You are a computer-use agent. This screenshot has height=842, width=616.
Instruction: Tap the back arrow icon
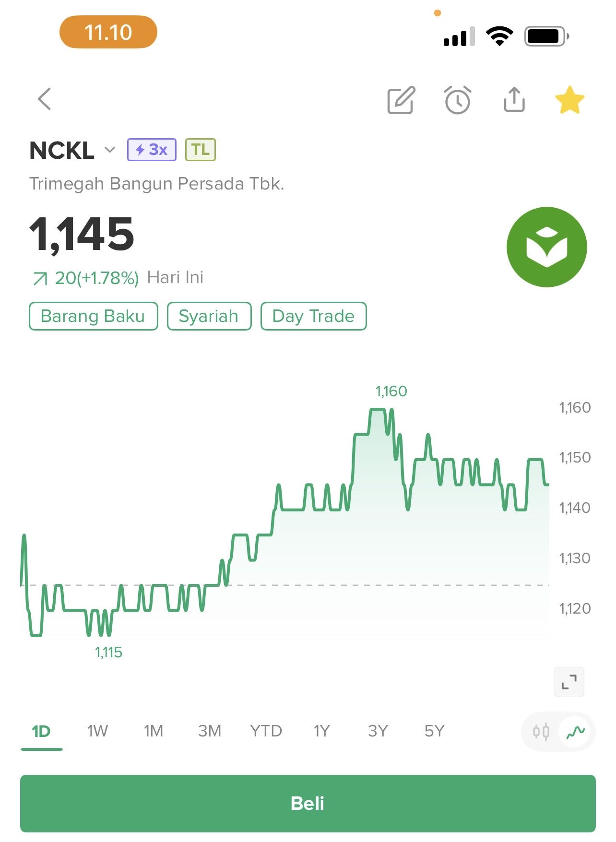[x=45, y=99]
